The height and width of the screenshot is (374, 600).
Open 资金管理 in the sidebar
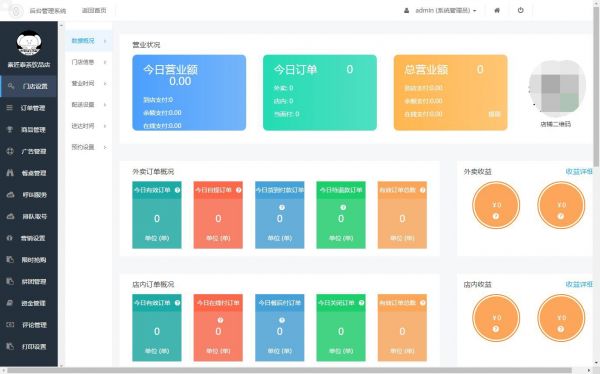[x=29, y=303]
